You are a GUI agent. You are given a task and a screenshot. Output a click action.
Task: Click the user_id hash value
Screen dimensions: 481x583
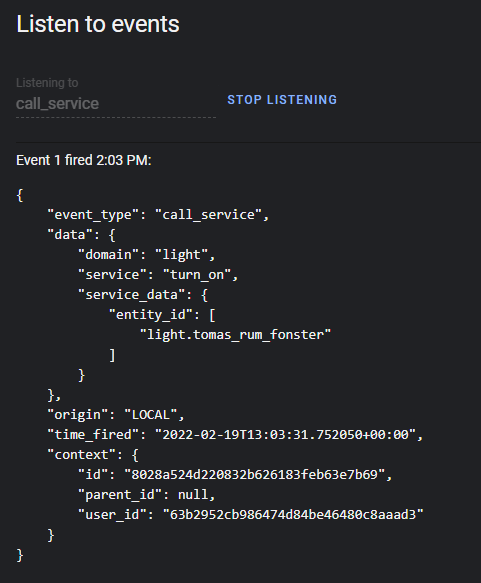293,515
